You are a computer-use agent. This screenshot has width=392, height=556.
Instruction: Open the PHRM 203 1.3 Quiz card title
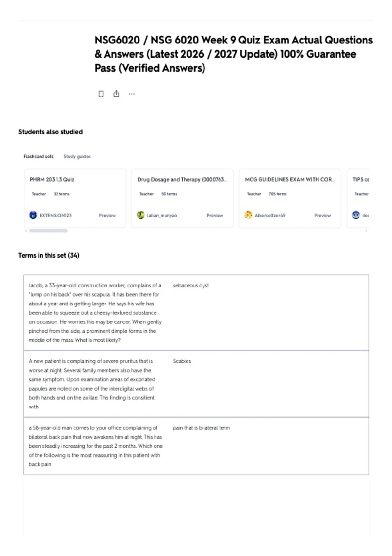[x=52, y=180]
